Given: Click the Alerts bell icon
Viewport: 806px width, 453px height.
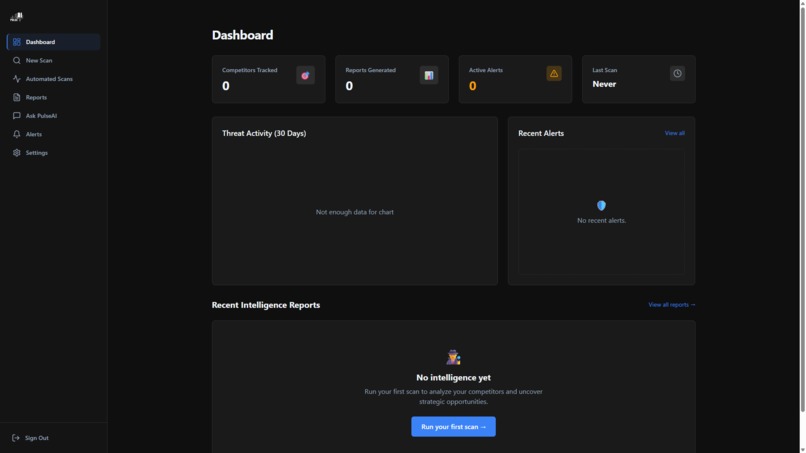Looking at the screenshot, I should point(16,134).
